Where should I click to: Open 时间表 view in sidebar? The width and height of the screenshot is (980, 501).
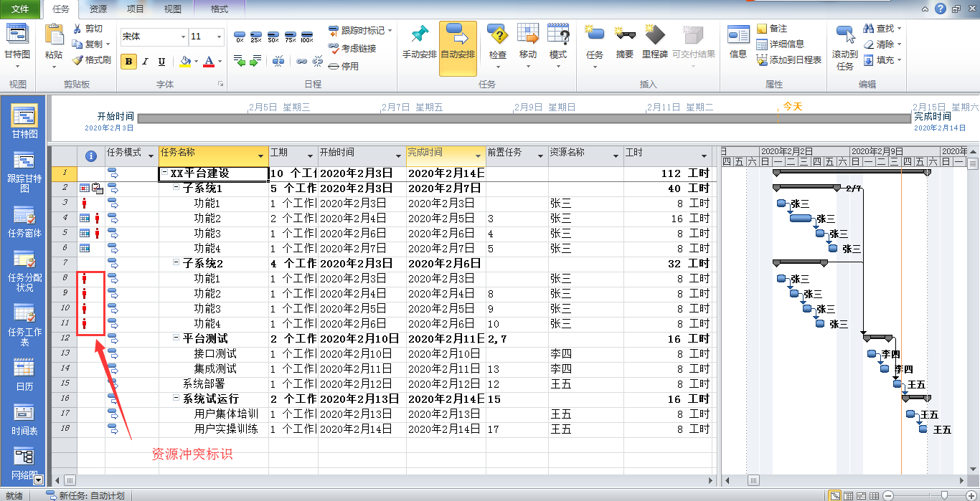24,420
